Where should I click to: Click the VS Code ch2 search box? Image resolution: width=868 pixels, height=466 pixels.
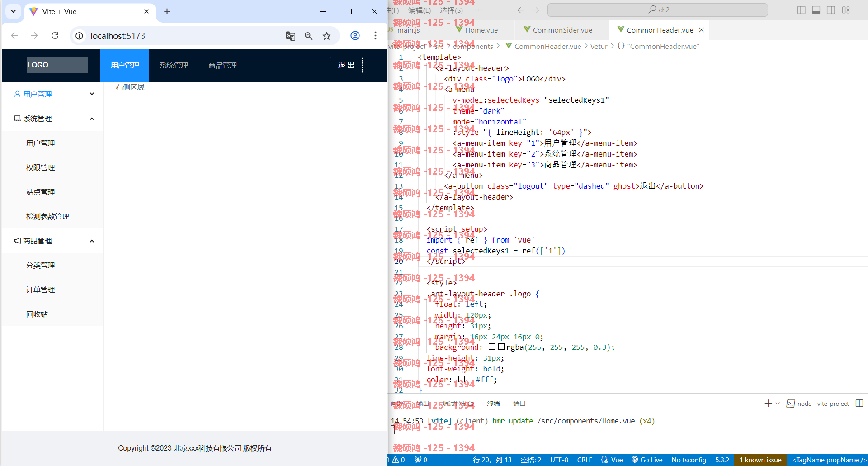click(658, 10)
